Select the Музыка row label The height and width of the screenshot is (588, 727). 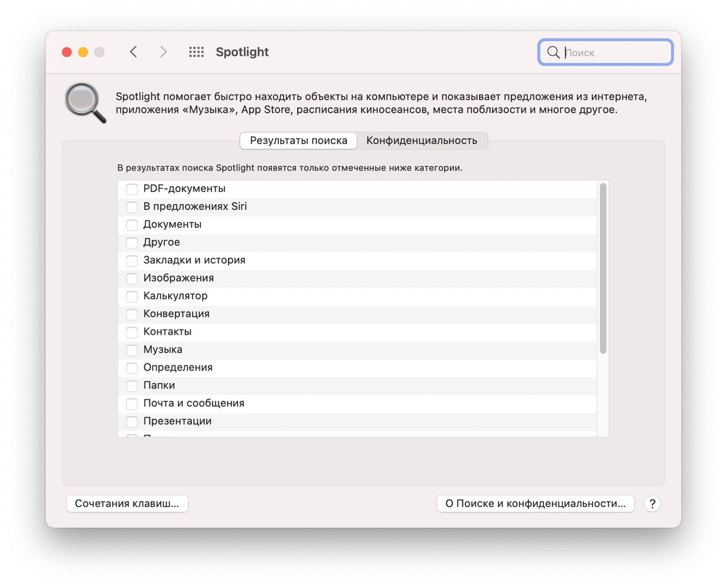tap(163, 349)
